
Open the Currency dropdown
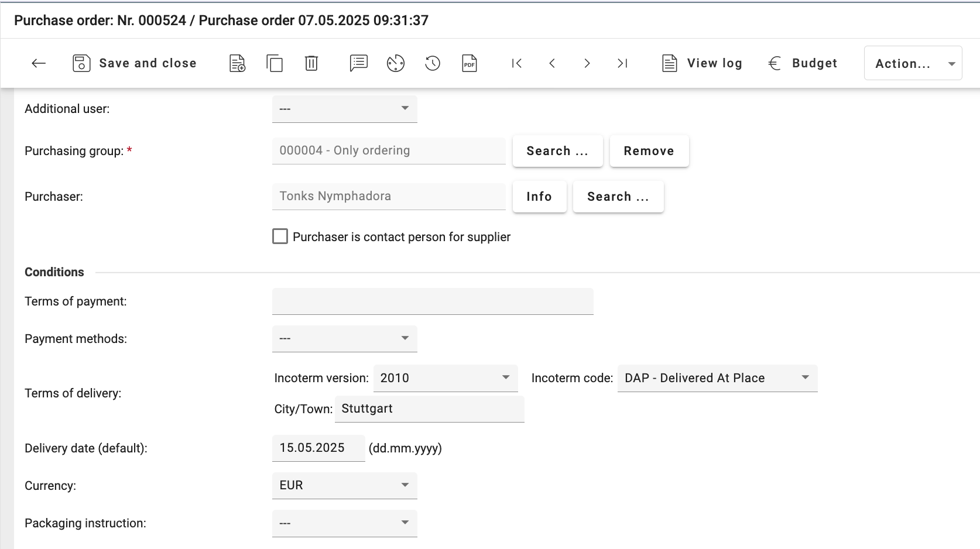(x=344, y=485)
